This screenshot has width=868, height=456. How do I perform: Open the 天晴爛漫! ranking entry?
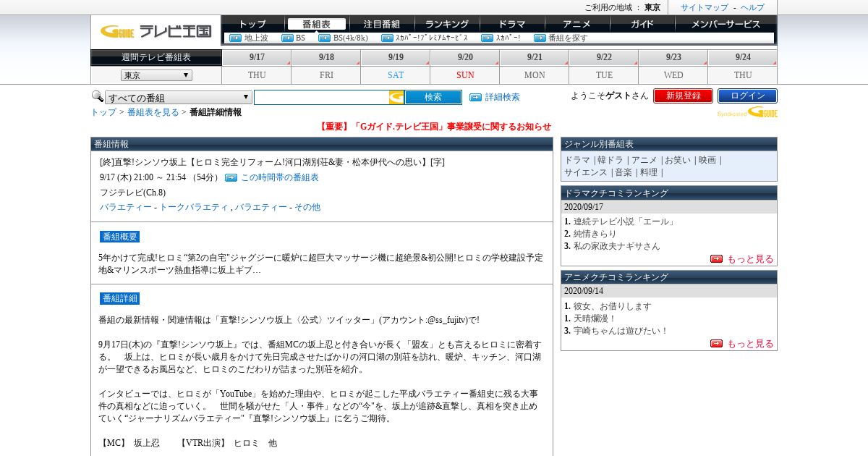point(595,318)
